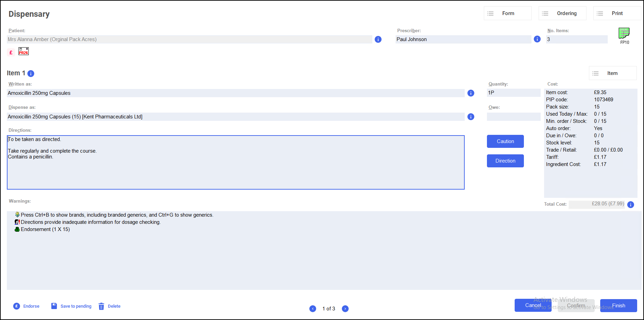Click the pink pound sign patient icon
Viewport: 644px width, 320px height.
(11, 52)
